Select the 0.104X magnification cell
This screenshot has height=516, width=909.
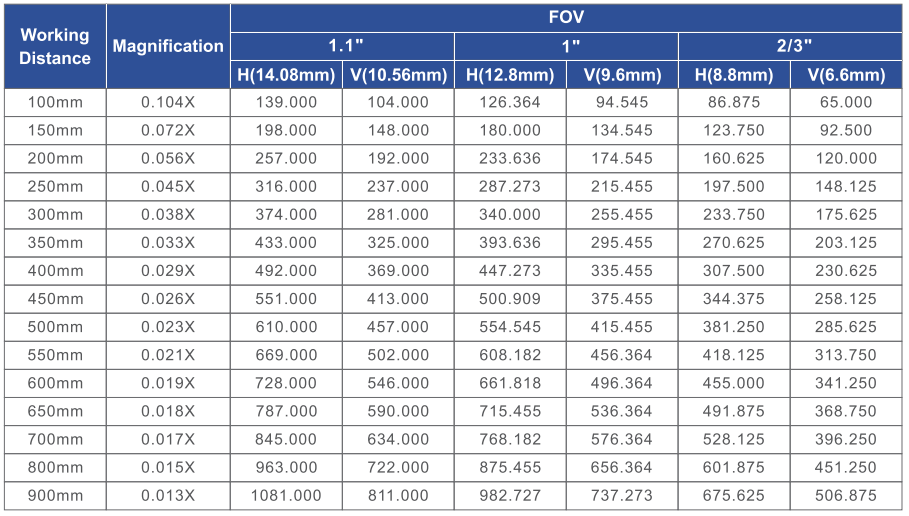point(168,102)
